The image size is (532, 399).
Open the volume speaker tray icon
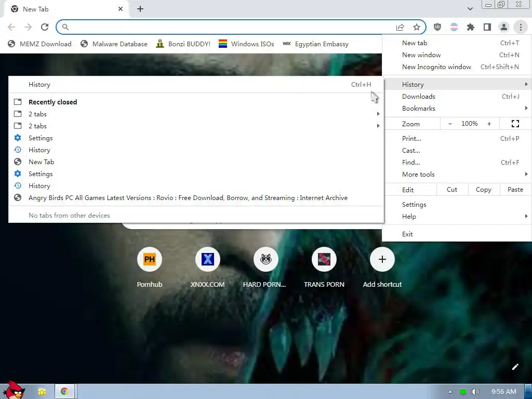(x=475, y=392)
